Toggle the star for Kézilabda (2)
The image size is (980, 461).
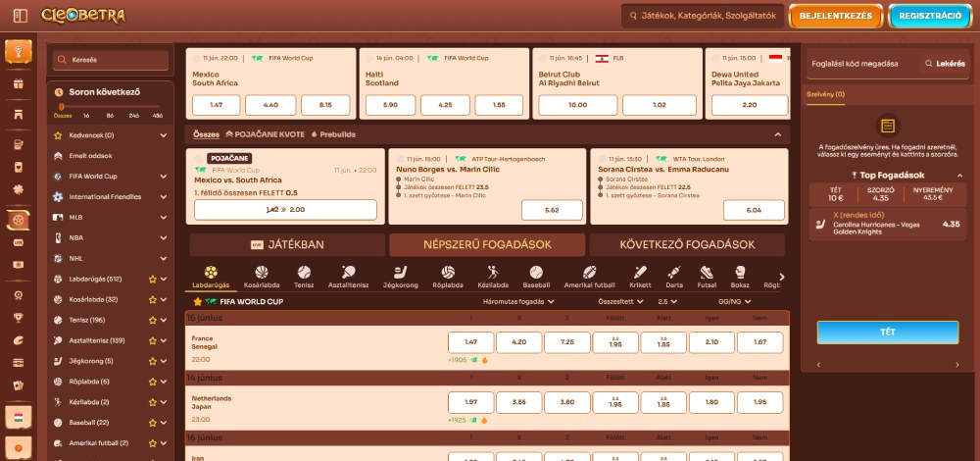[153, 402]
